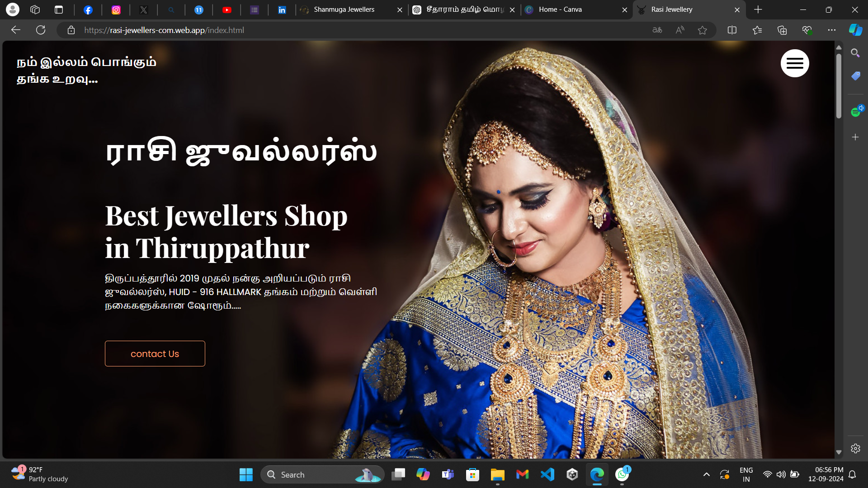868x488 pixels.
Task: Open the Split screen icon
Action: click(x=732, y=30)
